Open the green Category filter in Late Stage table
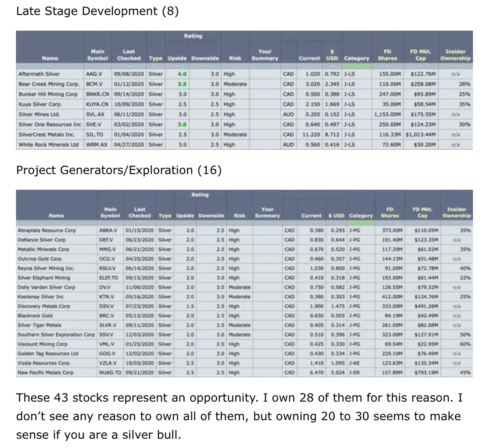The height and width of the screenshot is (448, 489). (x=357, y=66)
